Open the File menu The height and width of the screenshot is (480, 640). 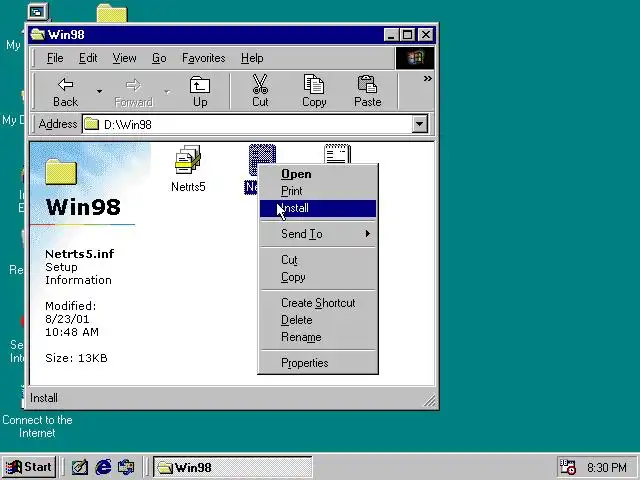pos(55,58)
